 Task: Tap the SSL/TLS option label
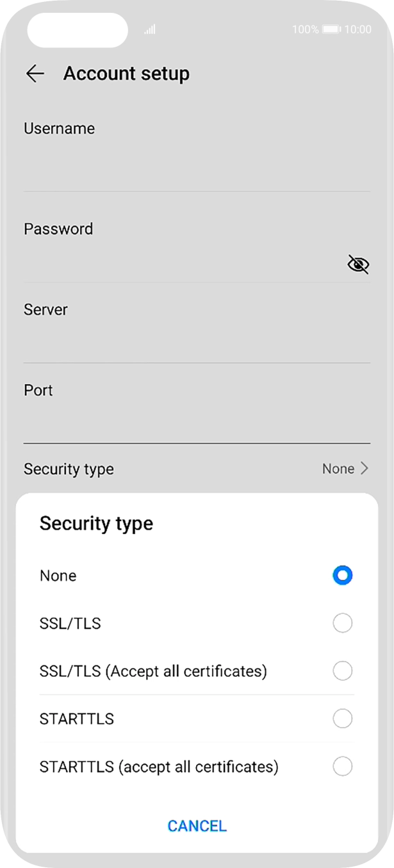(70, 623)
